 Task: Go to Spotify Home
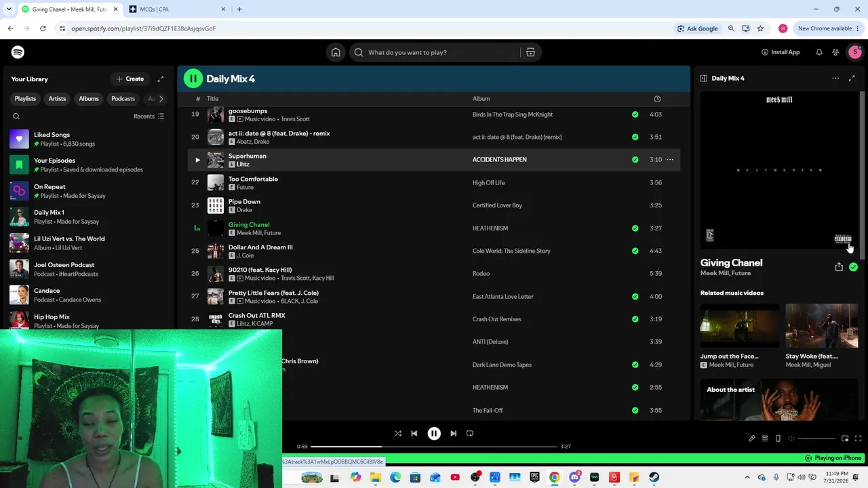point(336,52)
